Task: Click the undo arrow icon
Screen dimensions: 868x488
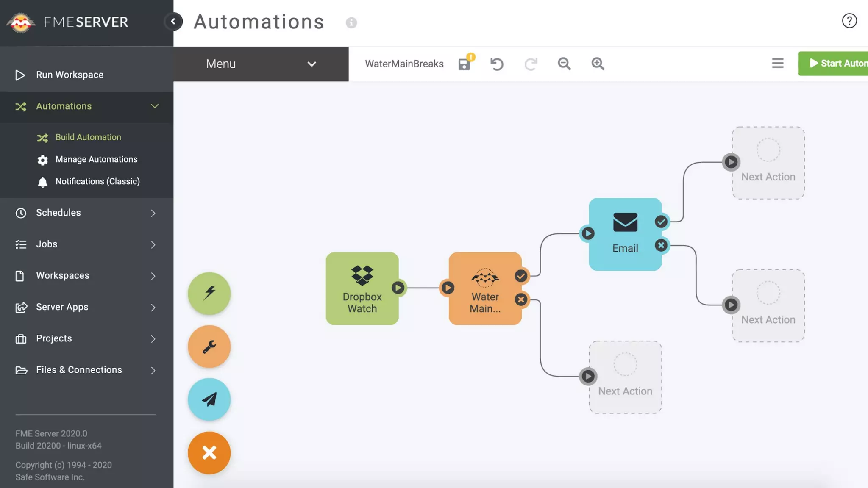Action: pyautogui.click(x=497, y=64)
